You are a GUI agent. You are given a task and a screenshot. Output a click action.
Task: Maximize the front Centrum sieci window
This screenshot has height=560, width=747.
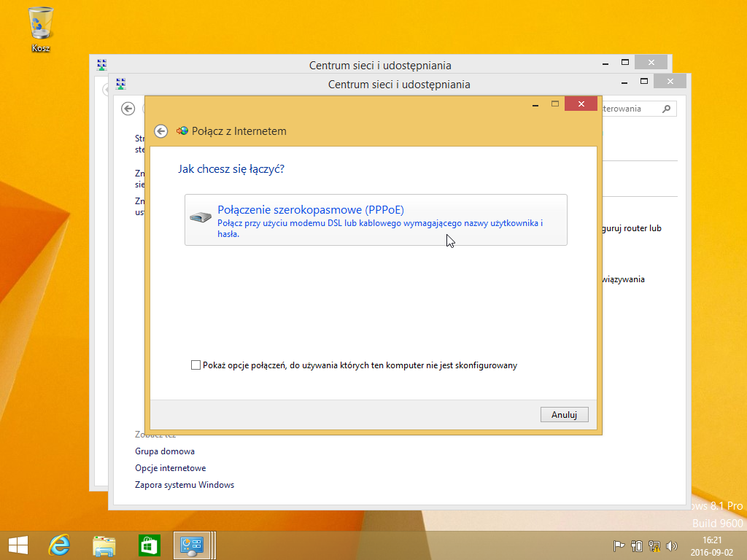[644, 82]
